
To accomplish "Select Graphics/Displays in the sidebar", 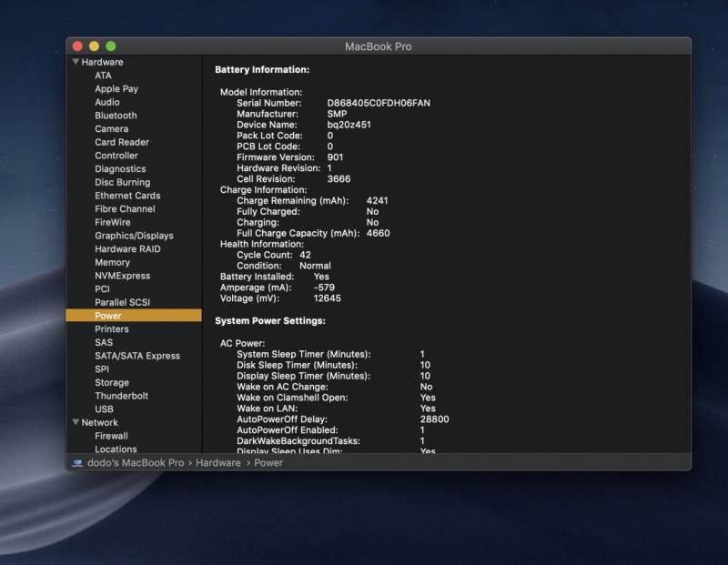I will pyautogui.click(x=134, y=236).
